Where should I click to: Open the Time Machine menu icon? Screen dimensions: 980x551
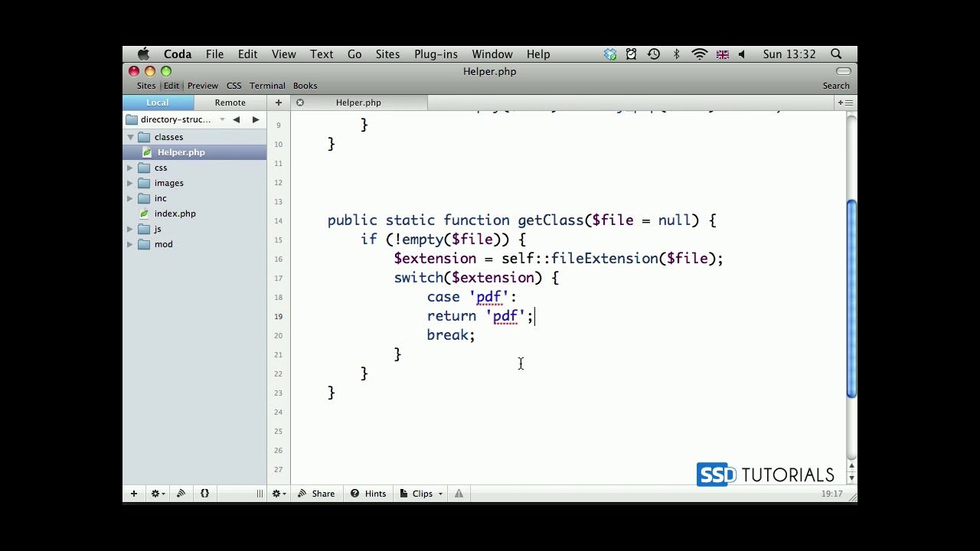pos(653,54)
